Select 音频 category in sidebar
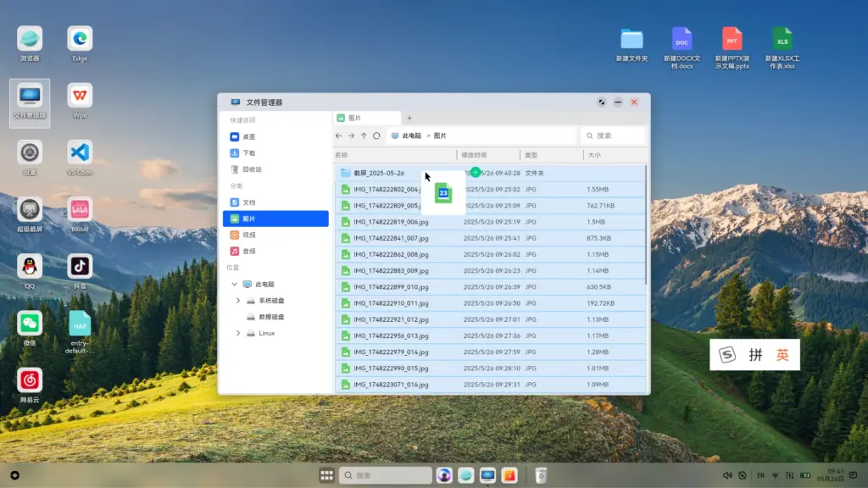The height and width of the screenshot is (488, 868). 248,252
